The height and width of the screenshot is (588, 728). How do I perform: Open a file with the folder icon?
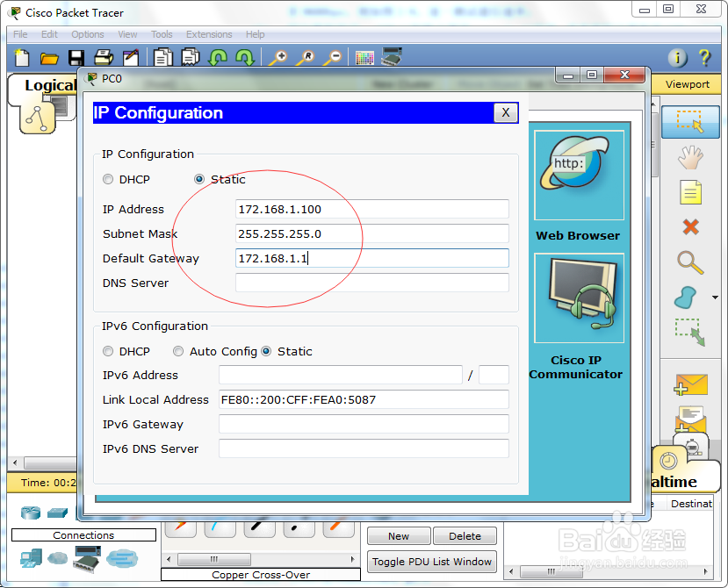click(49, 58)
